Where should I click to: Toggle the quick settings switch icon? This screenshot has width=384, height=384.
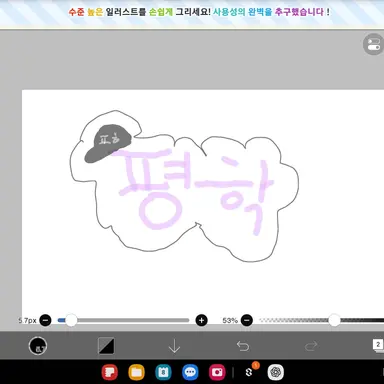373,44
